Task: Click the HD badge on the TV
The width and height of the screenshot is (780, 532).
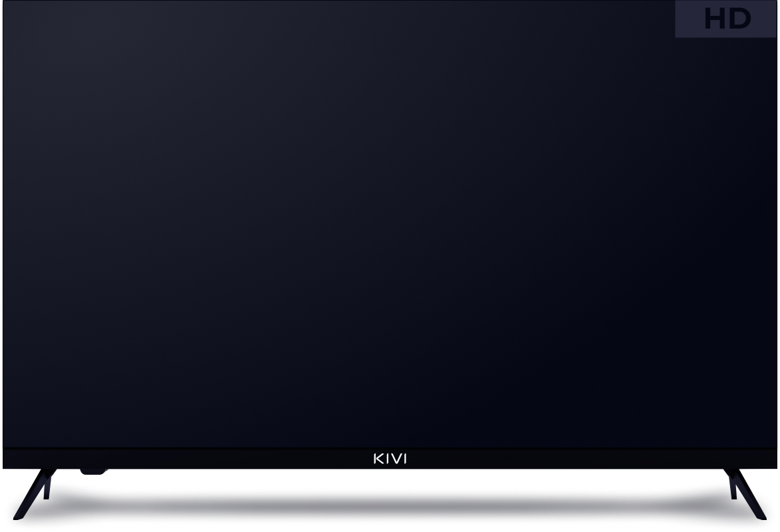Action: point(727,19)
